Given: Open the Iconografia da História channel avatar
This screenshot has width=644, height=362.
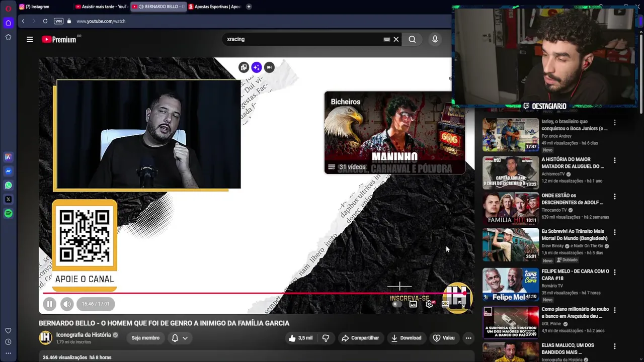Looking at the screenshot, I should [x=46, y=338].
